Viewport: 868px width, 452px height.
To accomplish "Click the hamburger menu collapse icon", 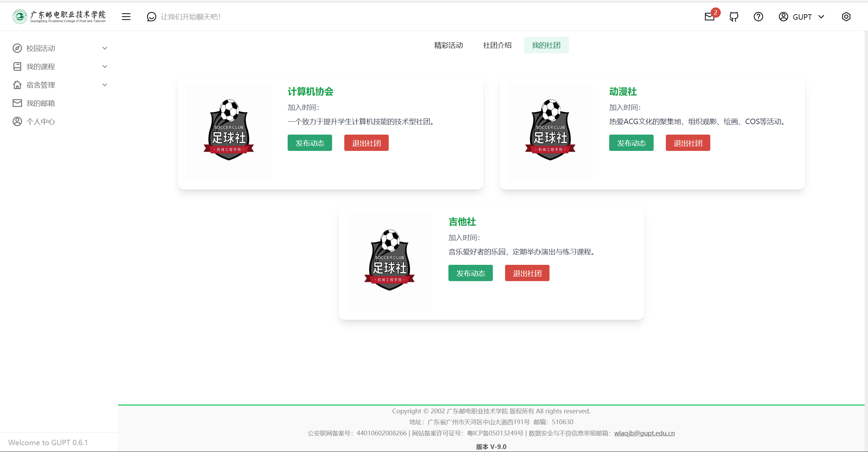I will click(x=126, y=17).
